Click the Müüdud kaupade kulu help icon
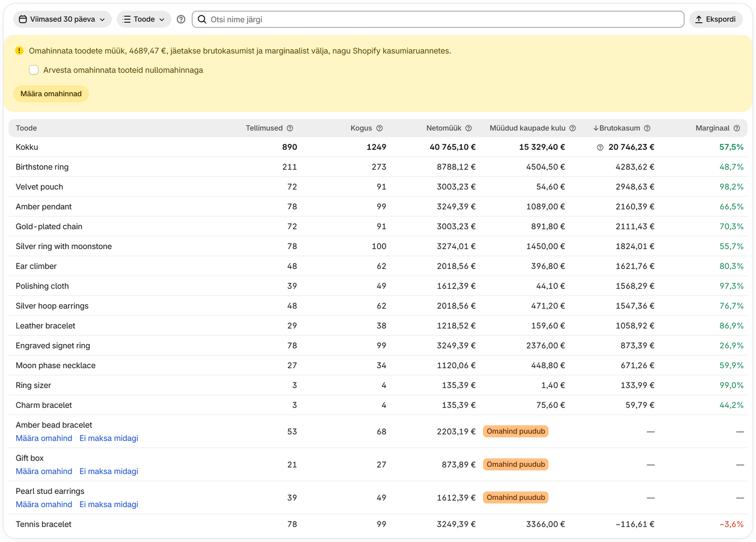 click(573, 128)
